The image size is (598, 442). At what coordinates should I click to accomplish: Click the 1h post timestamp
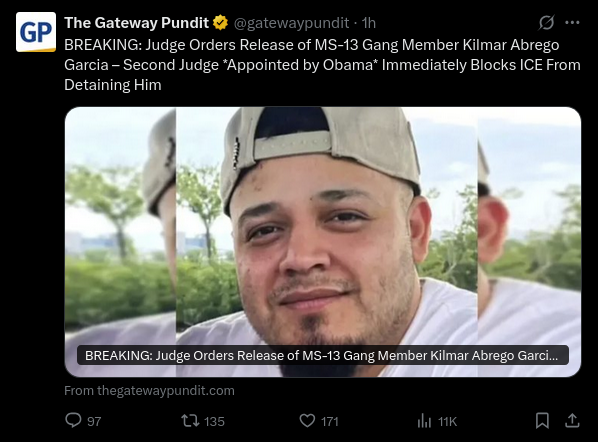(x=368, y=23)
